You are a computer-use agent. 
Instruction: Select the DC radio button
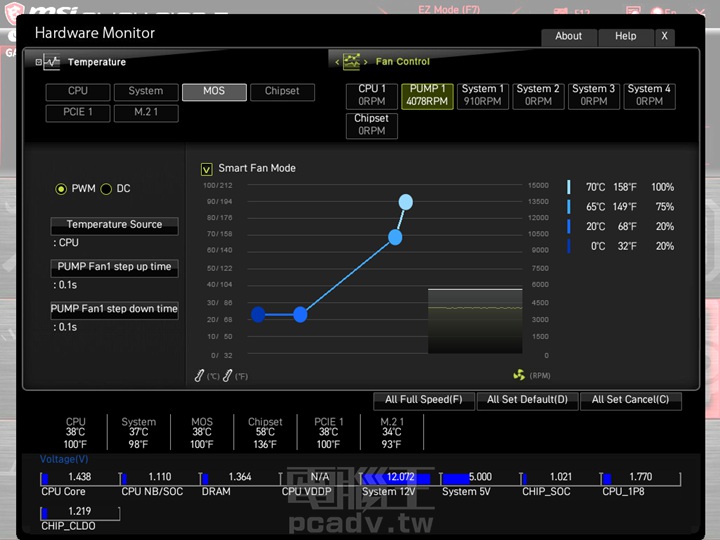pos(106,189)
